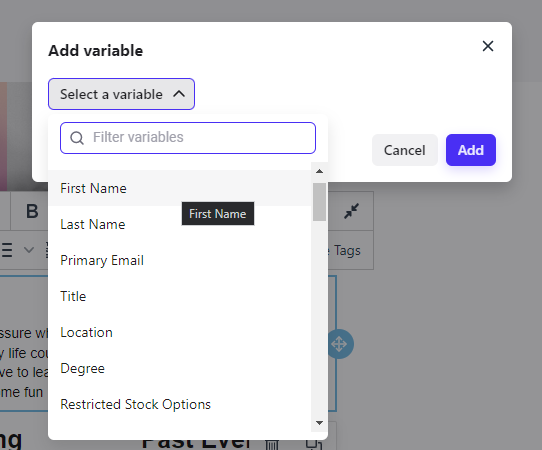
Task: Click the Cancel button
Action: click(x=404, y=150)
